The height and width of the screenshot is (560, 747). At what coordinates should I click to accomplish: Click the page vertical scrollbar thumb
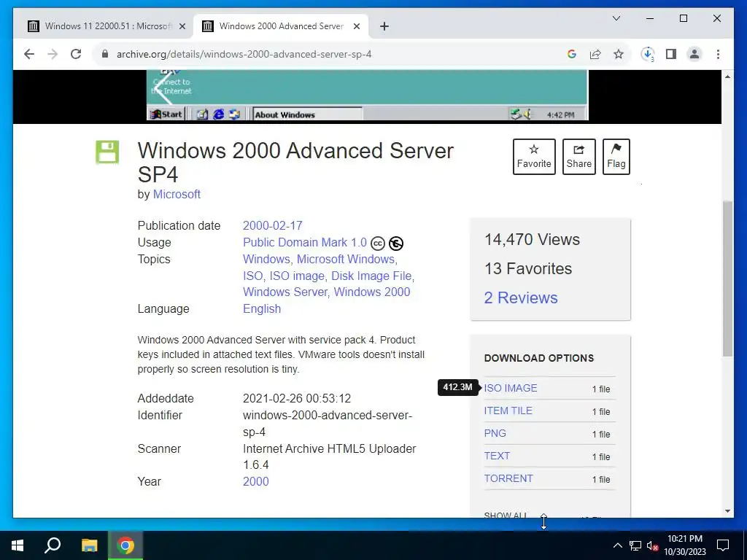tap(727, 279)
